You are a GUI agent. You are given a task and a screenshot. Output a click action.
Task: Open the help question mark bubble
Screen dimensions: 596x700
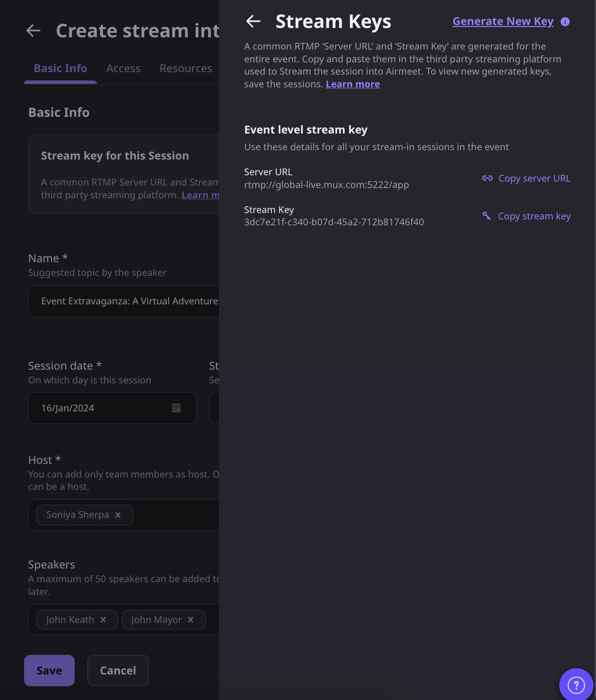576,685
